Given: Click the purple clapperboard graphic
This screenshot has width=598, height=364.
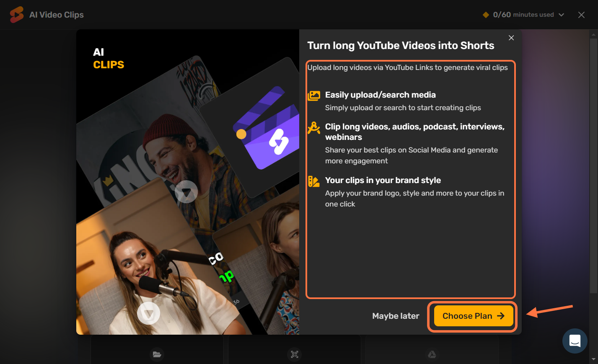Looking at the screenshot, I should pos(267,128).
